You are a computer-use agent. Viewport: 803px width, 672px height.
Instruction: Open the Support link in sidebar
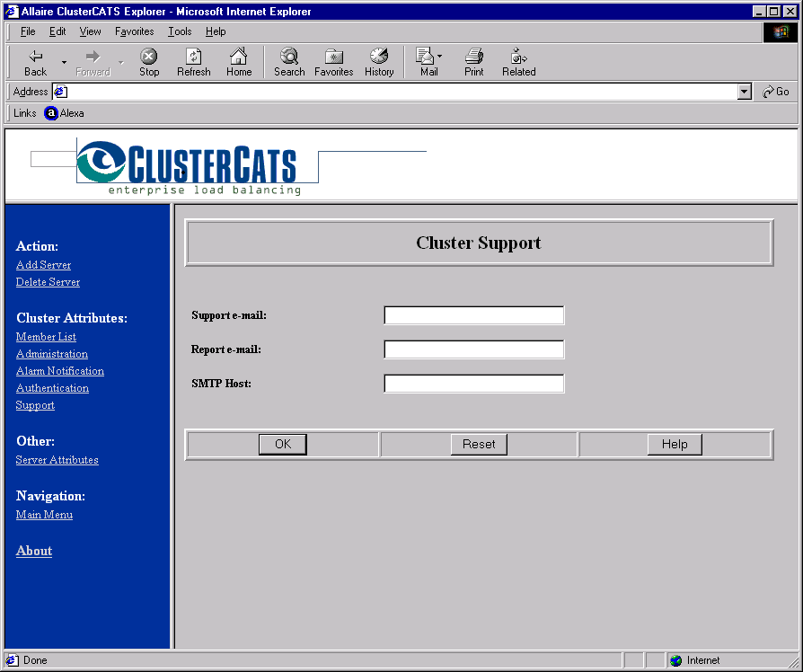(35, 405)
